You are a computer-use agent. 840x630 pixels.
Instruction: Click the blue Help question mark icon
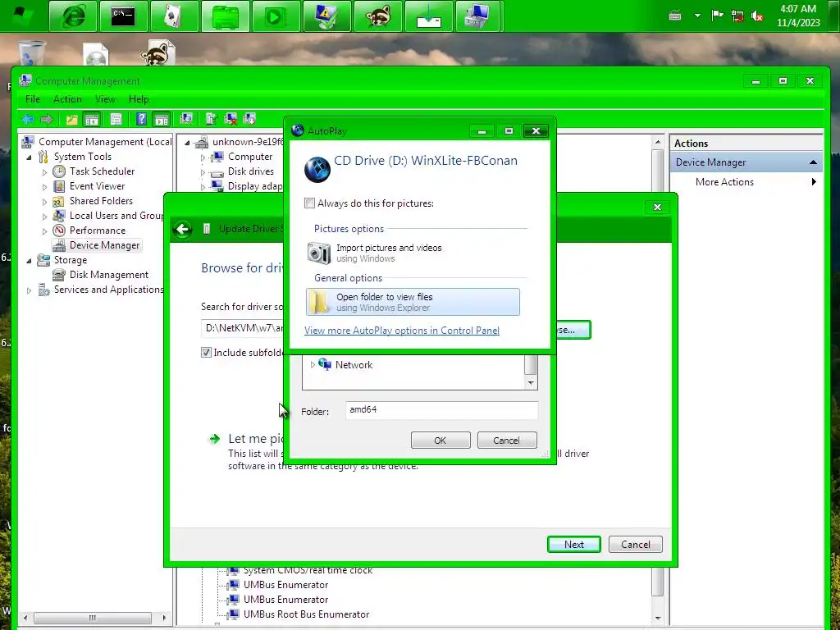tap(141, 119)
